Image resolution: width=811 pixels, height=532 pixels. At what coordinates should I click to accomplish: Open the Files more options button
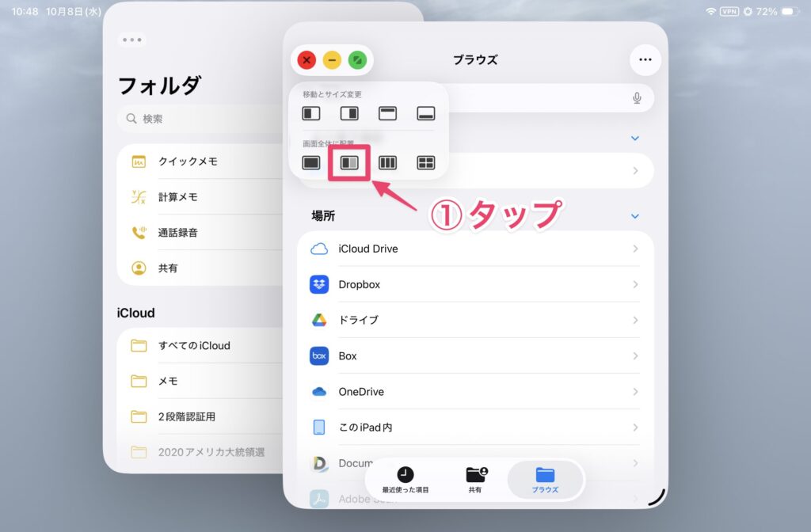[645, 60]
